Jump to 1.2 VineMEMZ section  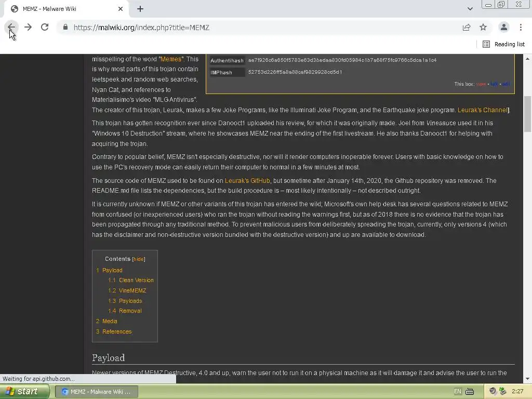point(127,290)
